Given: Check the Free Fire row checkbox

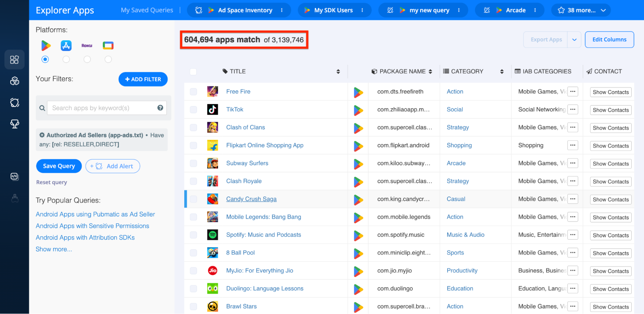Looking at the screenshot, I should tap(193, 92).
